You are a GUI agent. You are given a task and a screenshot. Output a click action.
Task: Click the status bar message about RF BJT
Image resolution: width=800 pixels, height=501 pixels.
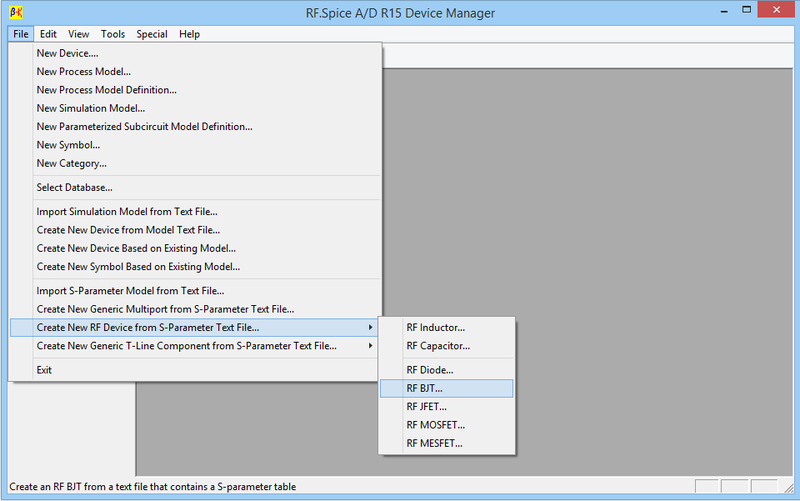click(x=153, y=487)
